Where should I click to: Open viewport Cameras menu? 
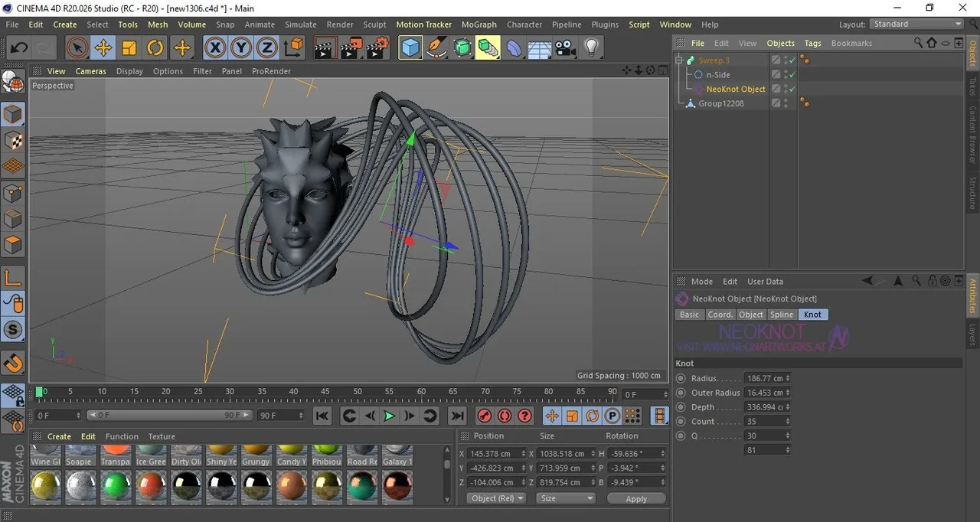[x=90, y=71]
